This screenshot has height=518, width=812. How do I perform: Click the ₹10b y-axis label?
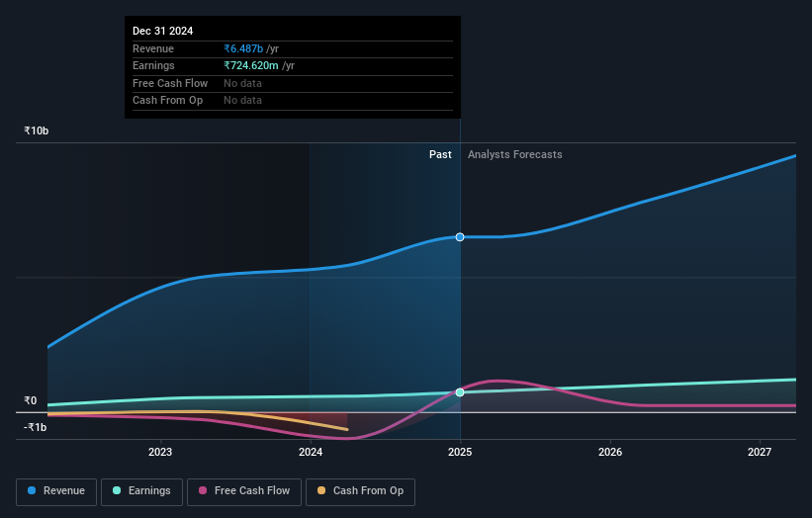click(37, 130)
